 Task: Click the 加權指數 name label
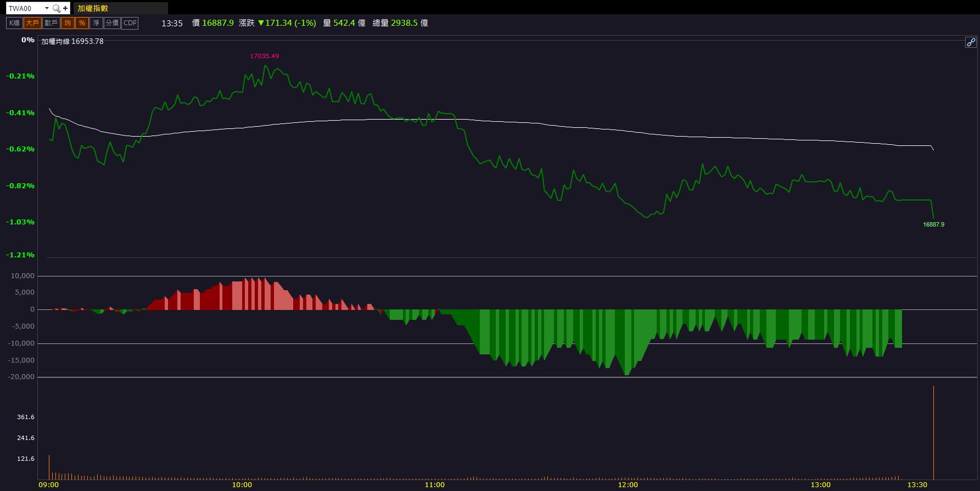click(93, 8)
